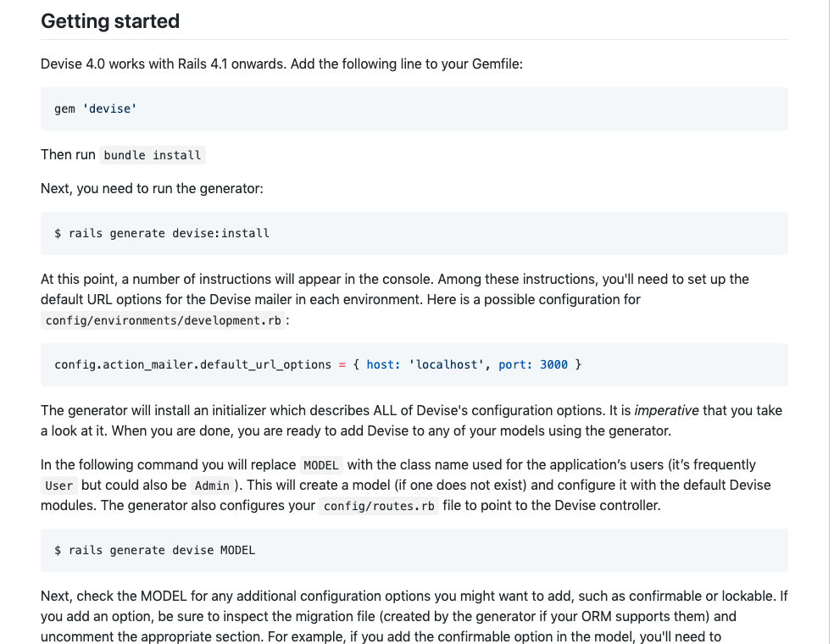Click the inline "config/routes.rb" code
This screenshot has height=644, width=834.
coord(379,507)
